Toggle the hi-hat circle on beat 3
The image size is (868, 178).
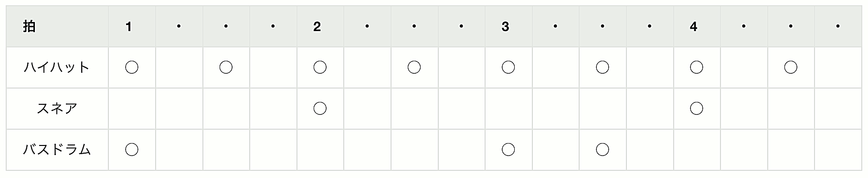click(x=508, y=67)
